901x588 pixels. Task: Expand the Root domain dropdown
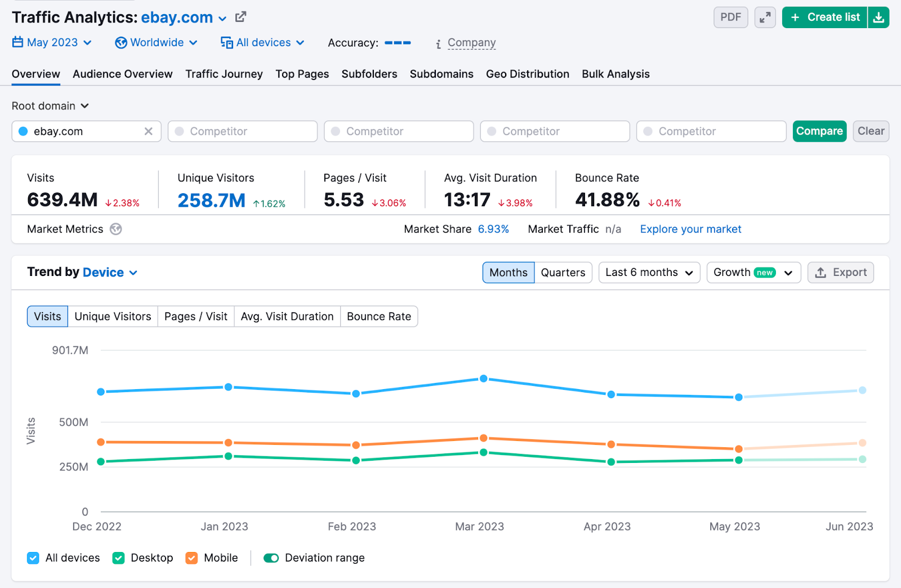tap(50, 106)
